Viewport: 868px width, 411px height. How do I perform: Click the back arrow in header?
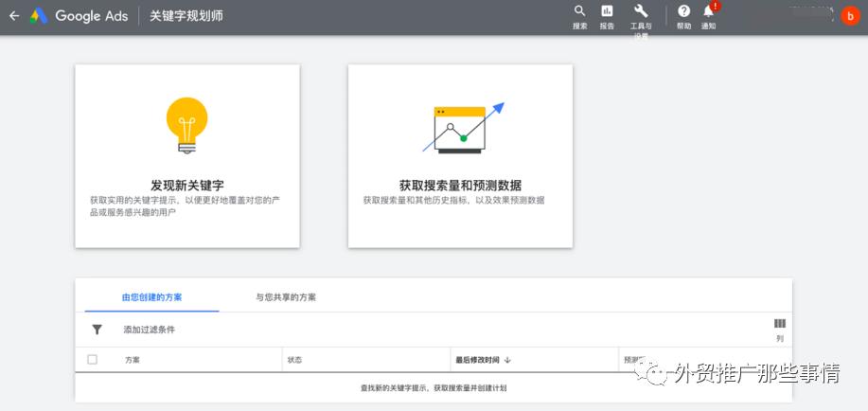(x=14, y=15)
